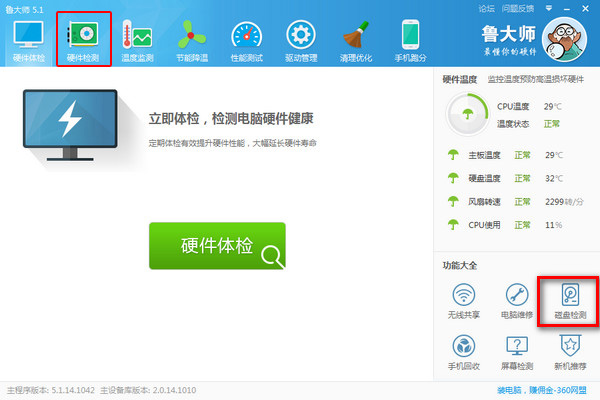The height and width of the screenshot is (400, 600).
Task: Go to 驱动管理 driver management
Action: pos(301,40)
